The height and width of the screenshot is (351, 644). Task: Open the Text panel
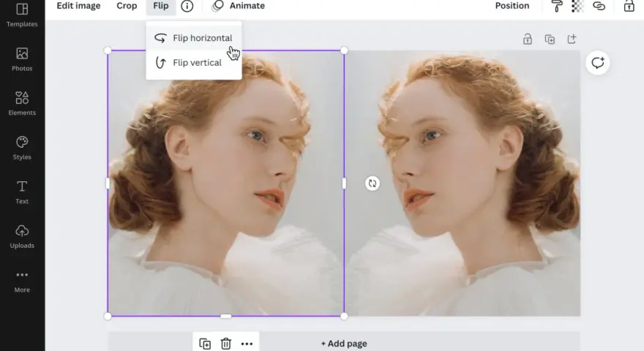[x=22, y=192]
